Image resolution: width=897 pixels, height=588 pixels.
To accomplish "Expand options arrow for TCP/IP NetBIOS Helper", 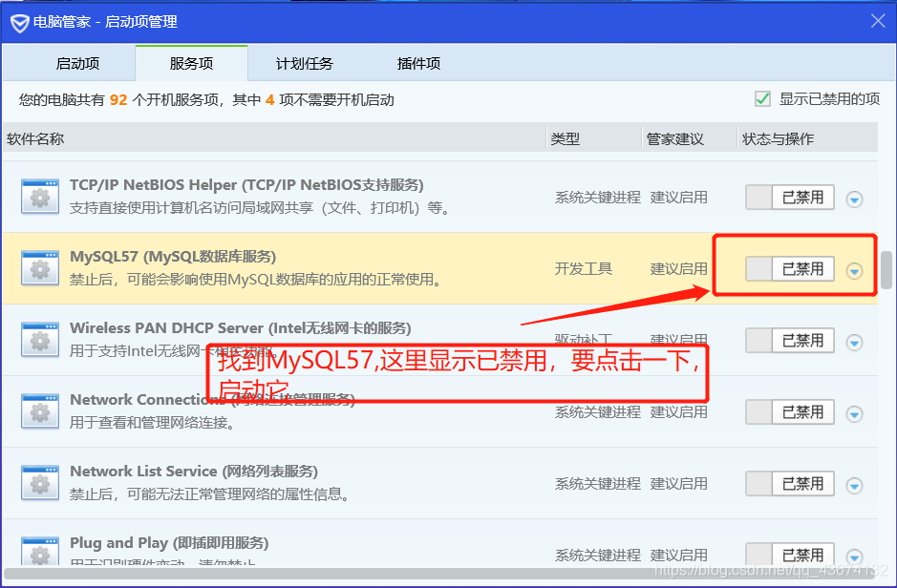I will click(x=855, y=199).
